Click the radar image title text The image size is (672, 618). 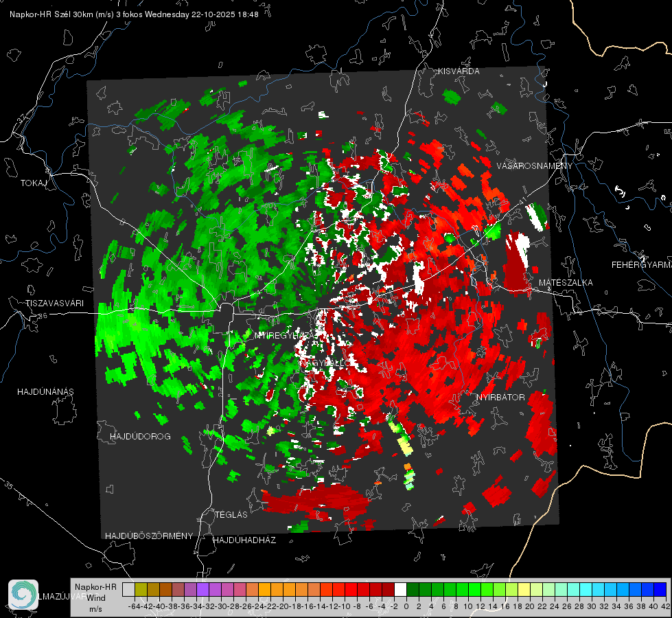134,14
